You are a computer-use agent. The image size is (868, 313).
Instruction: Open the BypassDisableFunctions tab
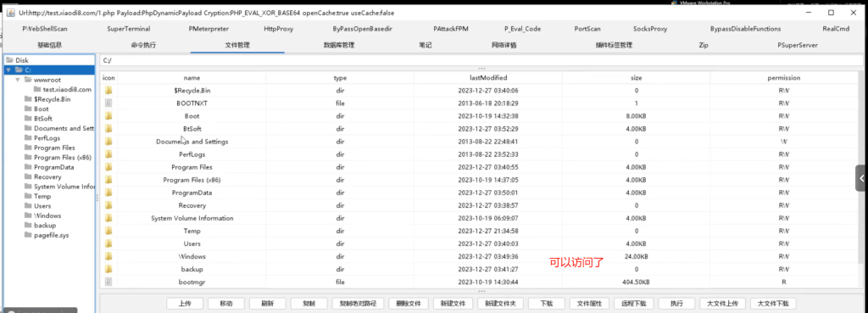coord(745,29)
